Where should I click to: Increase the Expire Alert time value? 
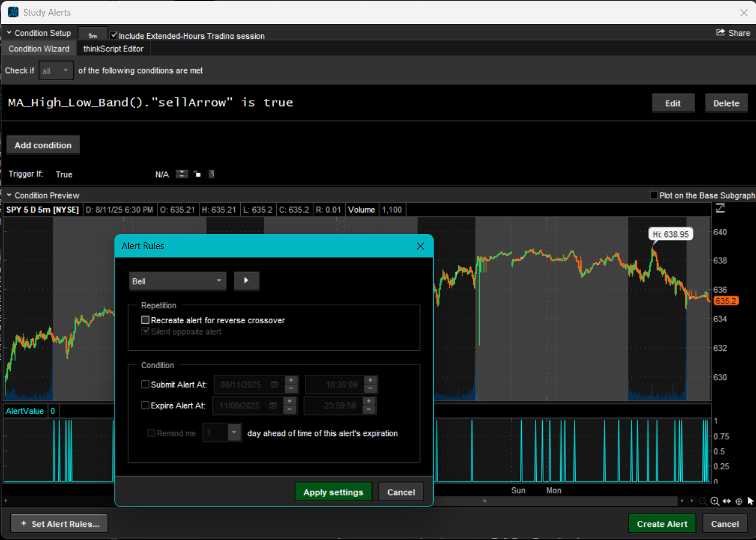pyautogui.click(x=370, y=401)
